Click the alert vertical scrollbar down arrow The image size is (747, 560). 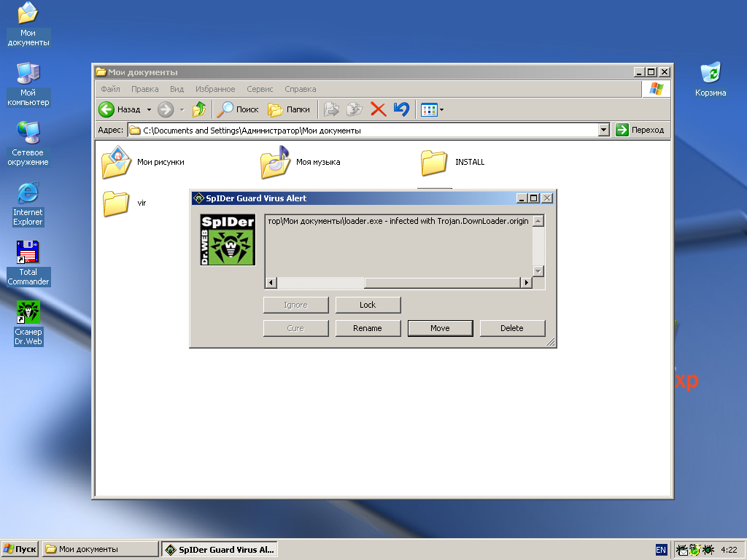coord(538,271)
